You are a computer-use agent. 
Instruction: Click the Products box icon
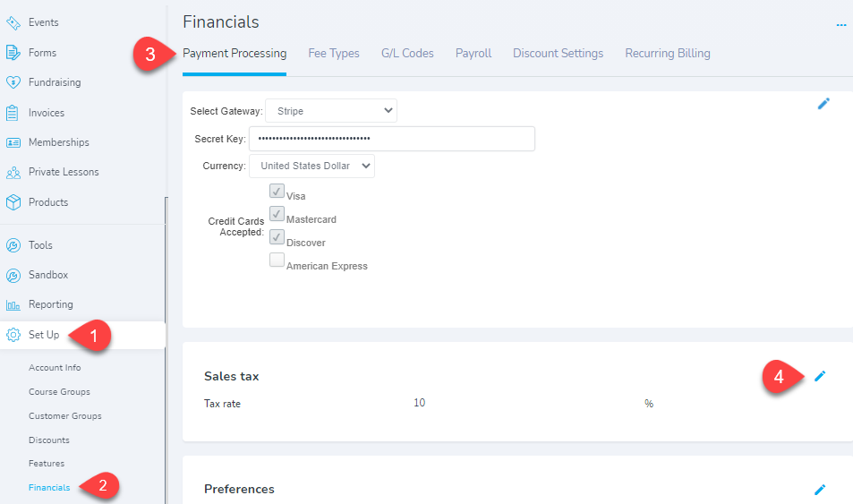tap(13, 202)
